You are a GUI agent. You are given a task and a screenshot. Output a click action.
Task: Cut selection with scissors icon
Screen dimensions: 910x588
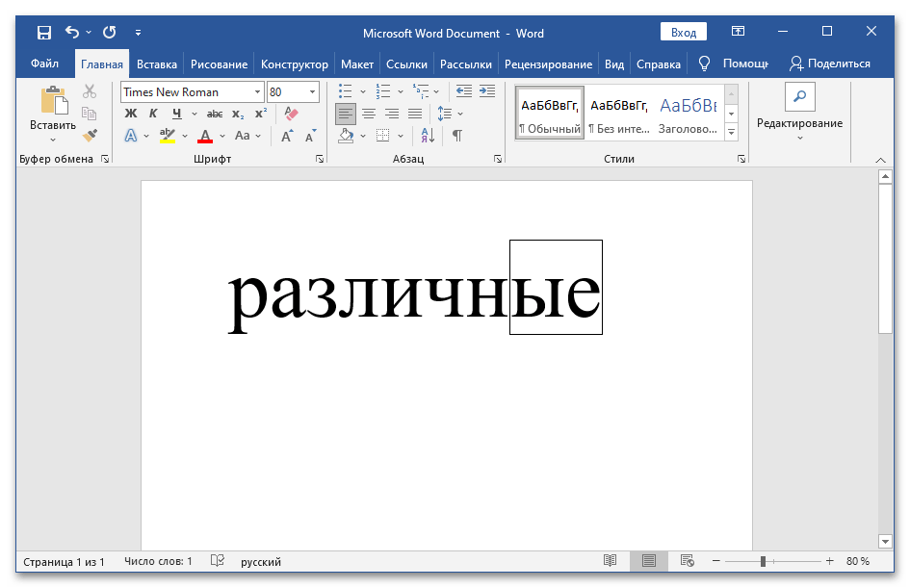[90, 91]
